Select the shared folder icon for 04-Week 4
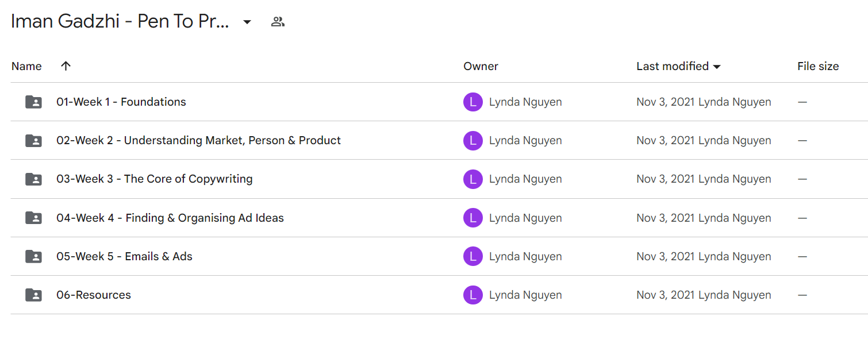Viewport: 868px width, 351px height. click(34, 218)
